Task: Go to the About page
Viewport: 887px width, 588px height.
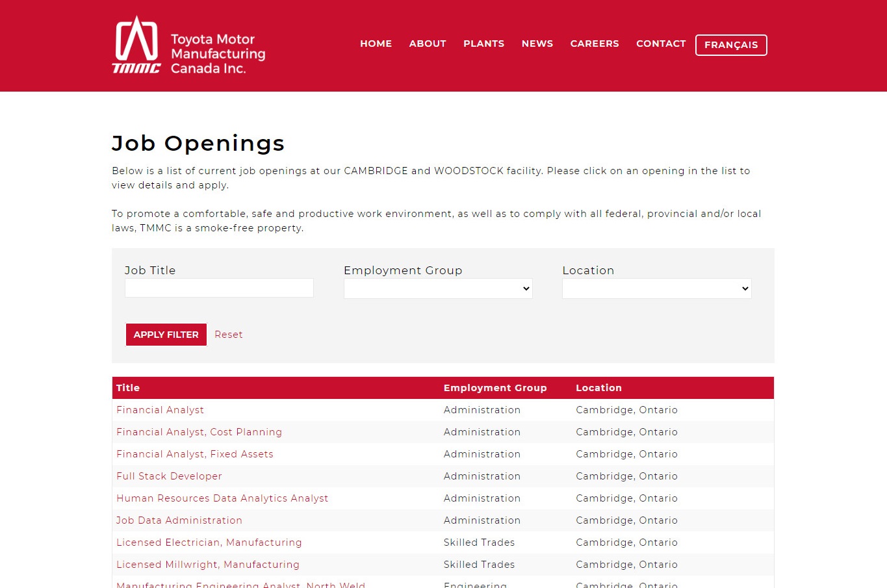Action: (x=428, y=44)
